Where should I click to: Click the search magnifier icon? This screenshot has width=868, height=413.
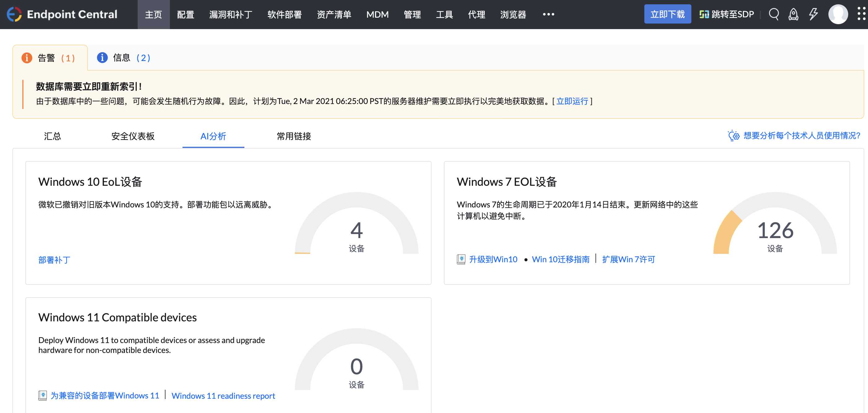774,14
